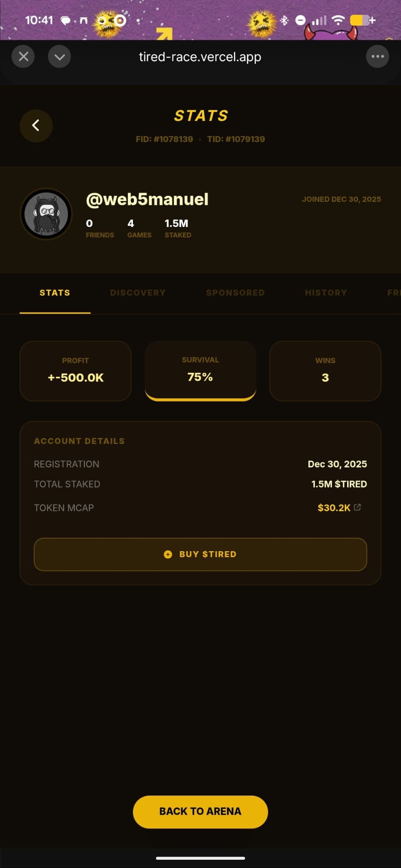Viewport: 401px width, 868px height.
Task: Click the $30.2K market cap value
Action: pos(334,508)
